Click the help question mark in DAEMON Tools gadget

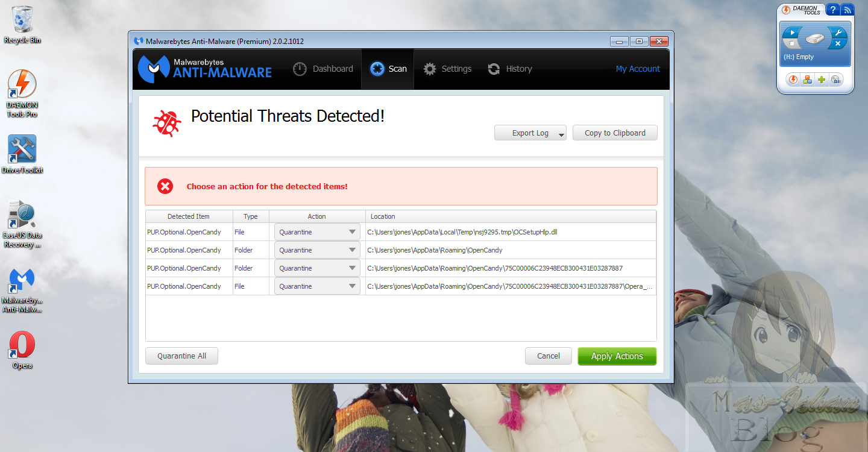pos(832,10)
